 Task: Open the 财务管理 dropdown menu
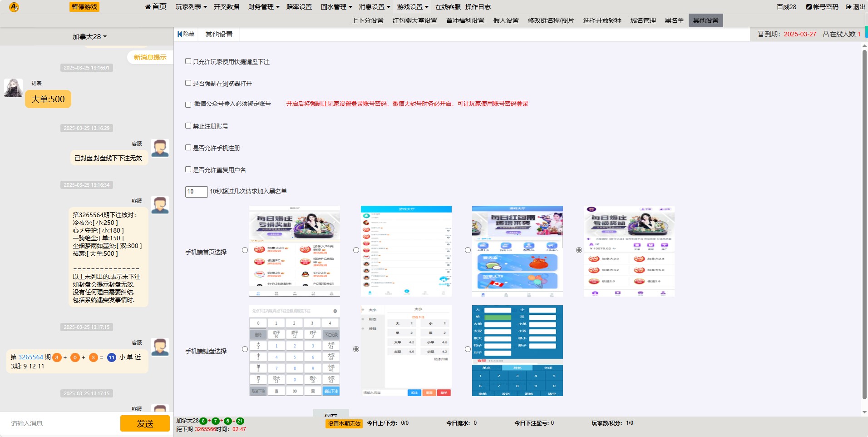pyautogui.click(x=264, y=7)
